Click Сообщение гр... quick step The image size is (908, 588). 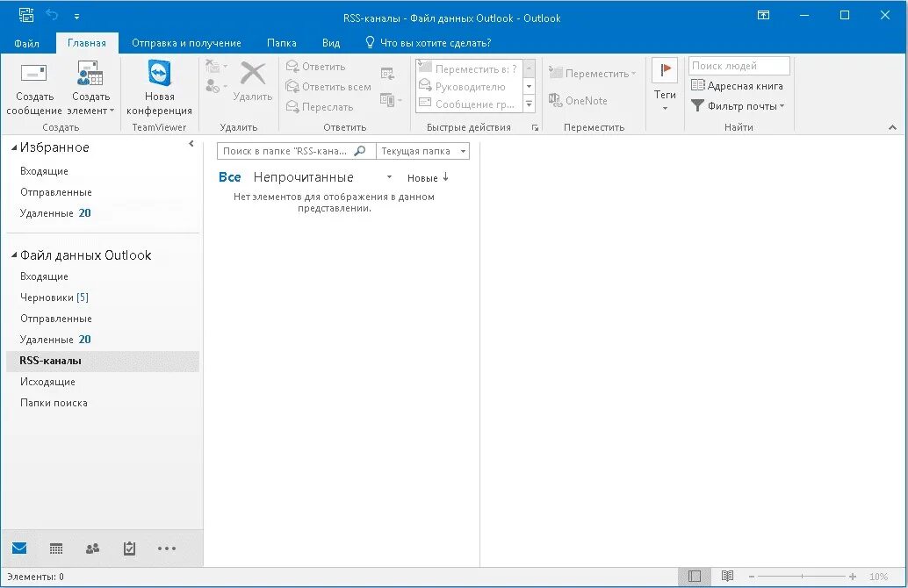point(470,104)
